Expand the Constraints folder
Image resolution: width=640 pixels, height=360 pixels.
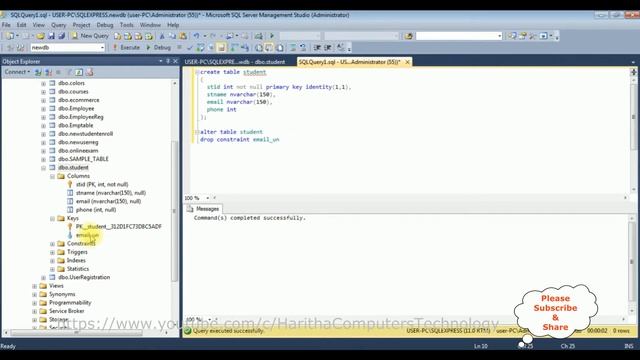[x=52, y=244]
